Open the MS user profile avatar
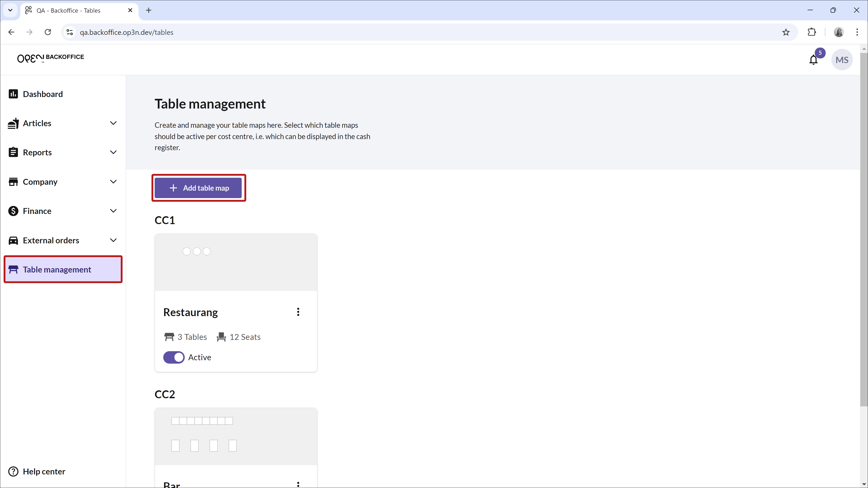The image size is (868, 488). [842, 60]
